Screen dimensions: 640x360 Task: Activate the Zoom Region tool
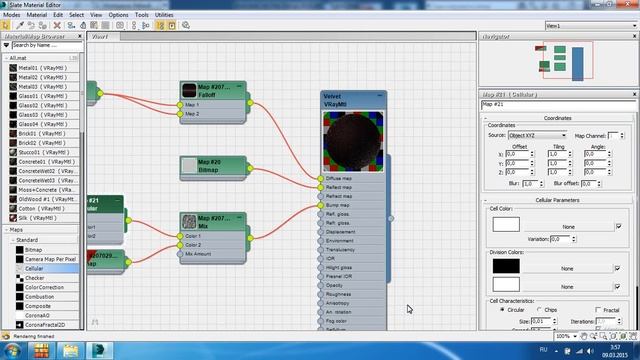pyautogui.click(x=603, y=336)
